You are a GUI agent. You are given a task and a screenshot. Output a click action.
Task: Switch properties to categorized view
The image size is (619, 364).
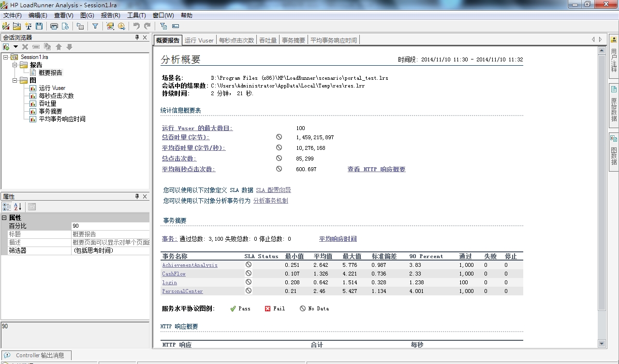tap(7, 207)
